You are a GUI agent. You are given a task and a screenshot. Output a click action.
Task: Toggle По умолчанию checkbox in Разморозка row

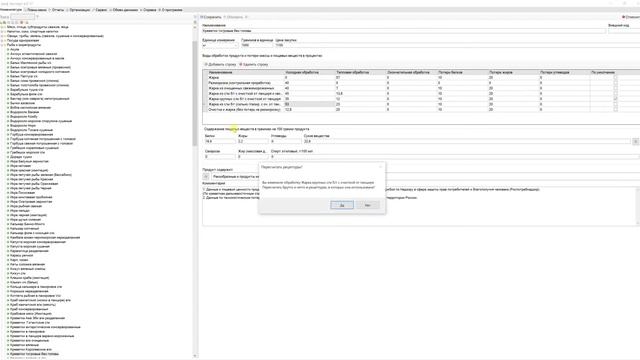(x=615, y=82)
